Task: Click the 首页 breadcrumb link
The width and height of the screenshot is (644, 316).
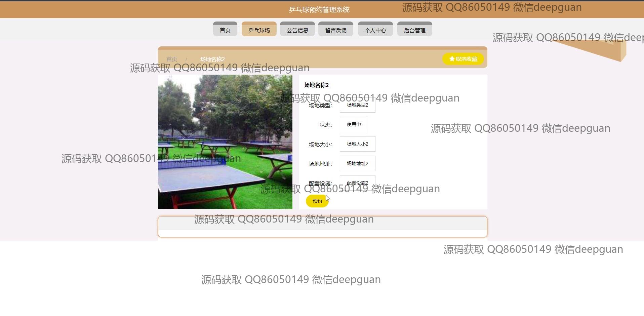Action: point(171,59)
